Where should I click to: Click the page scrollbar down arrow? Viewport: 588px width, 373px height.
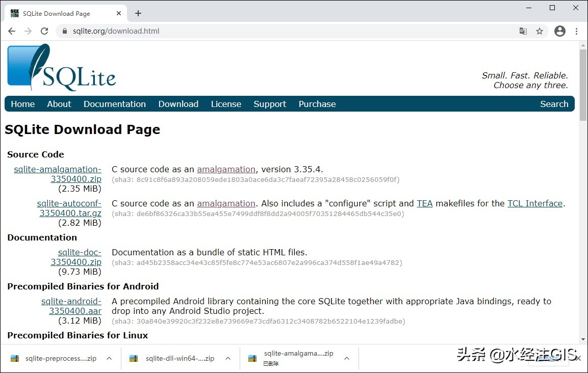click(x=583, y=339)
